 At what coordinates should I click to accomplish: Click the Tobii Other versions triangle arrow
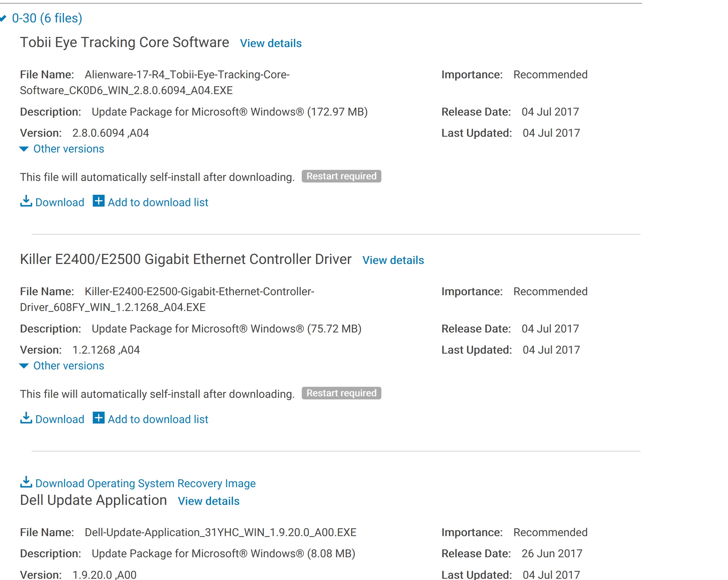24,149
